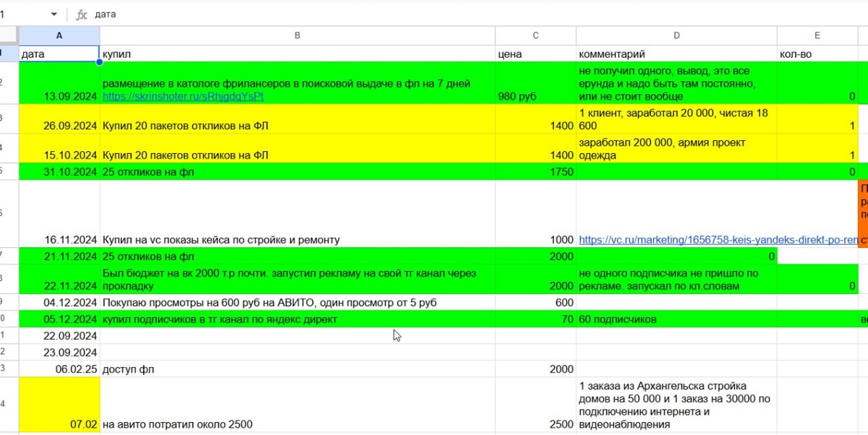Select date cell 06.02.25

coord(59,369)
